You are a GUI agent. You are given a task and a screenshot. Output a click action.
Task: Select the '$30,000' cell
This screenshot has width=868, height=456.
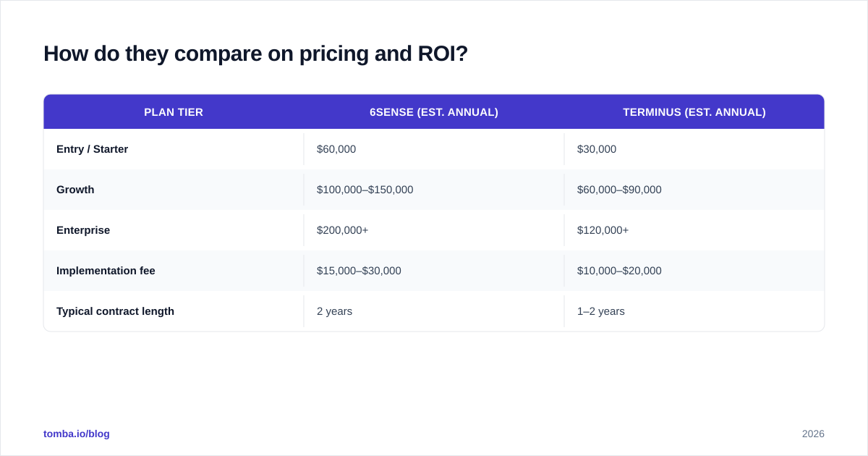694,149
